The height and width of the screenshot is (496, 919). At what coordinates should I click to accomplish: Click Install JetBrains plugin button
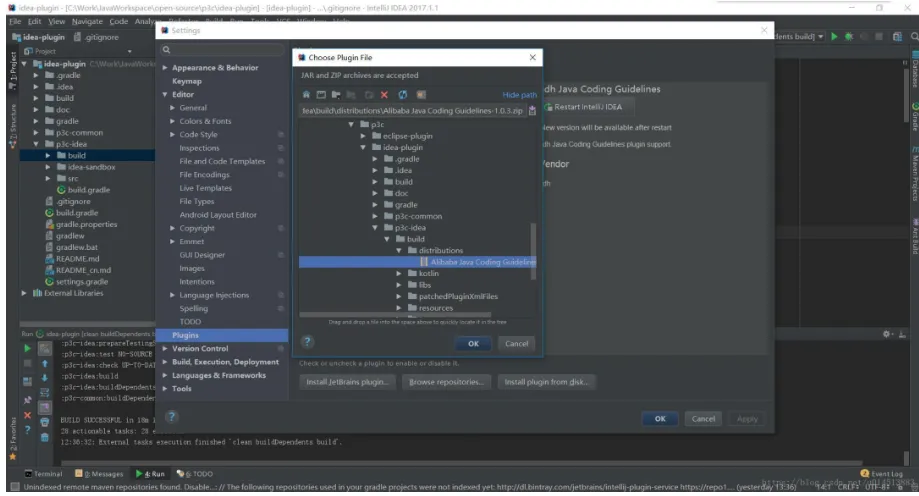pos(347,382)
